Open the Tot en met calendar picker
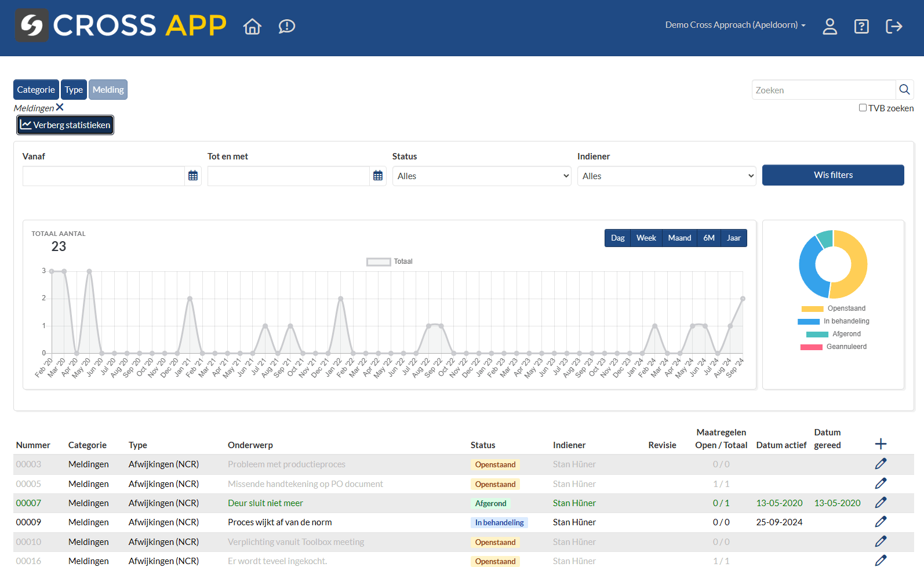The image size is (924, 567). pyautogui.click(x=378, y=176)
